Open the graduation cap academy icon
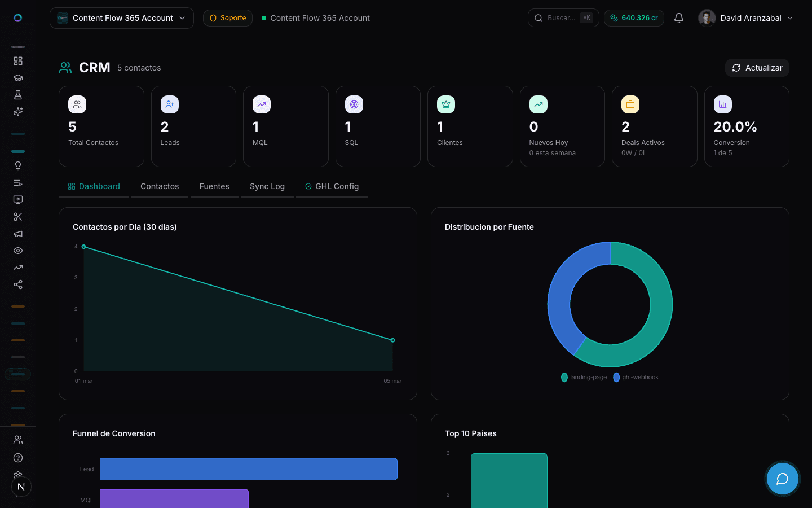The width and height of the screenshot is (812, 508). 18,78
